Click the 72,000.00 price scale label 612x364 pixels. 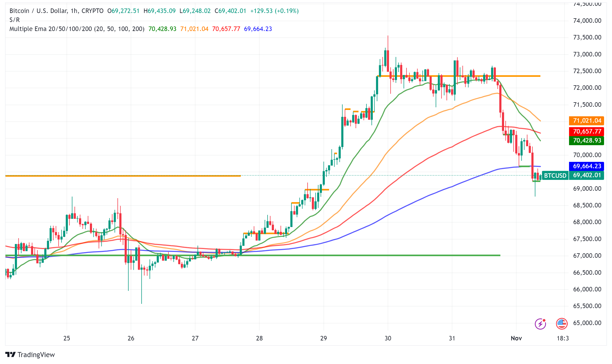587,88
